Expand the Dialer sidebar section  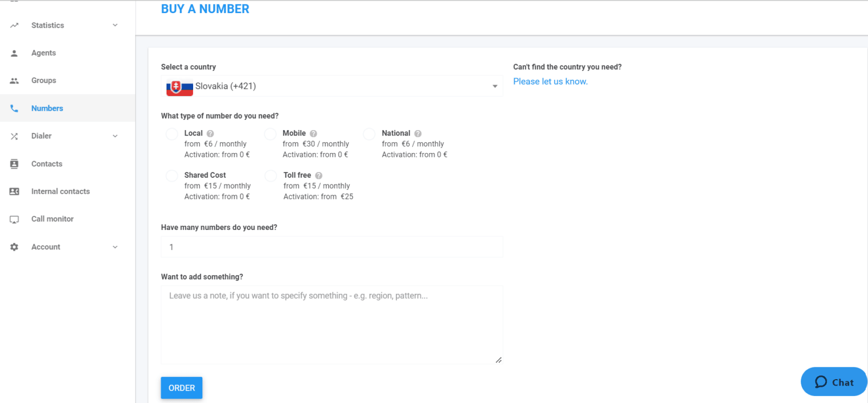coord(114,136)
